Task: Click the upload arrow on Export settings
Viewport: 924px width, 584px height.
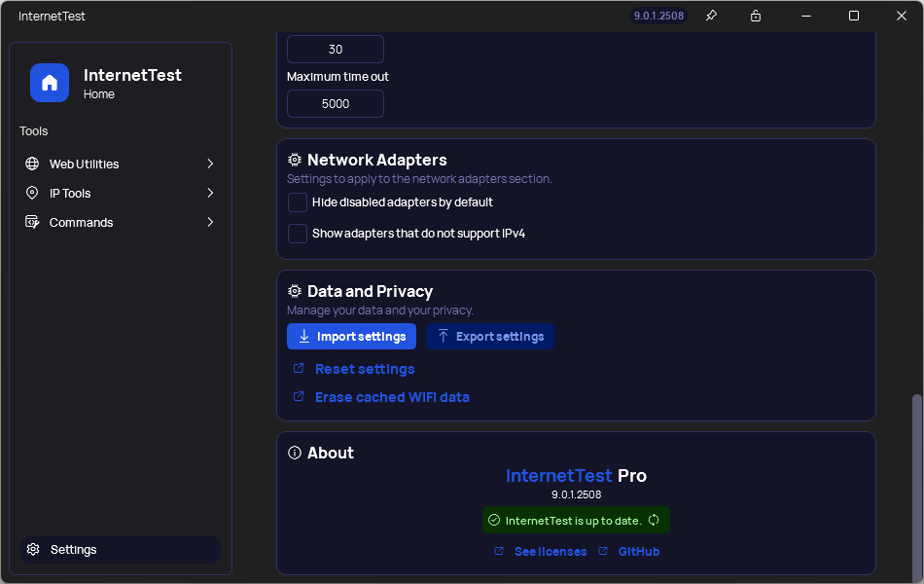Action: (444, 336)
